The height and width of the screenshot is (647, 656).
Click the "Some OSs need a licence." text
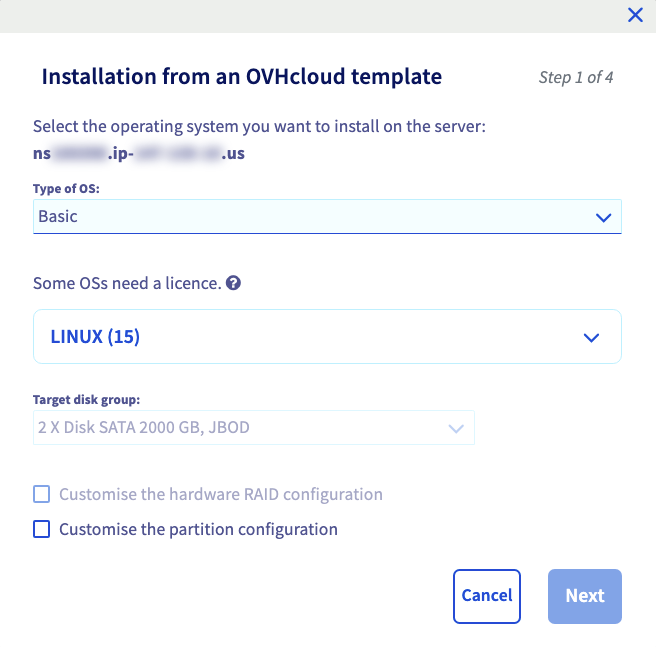pos(127,283)
